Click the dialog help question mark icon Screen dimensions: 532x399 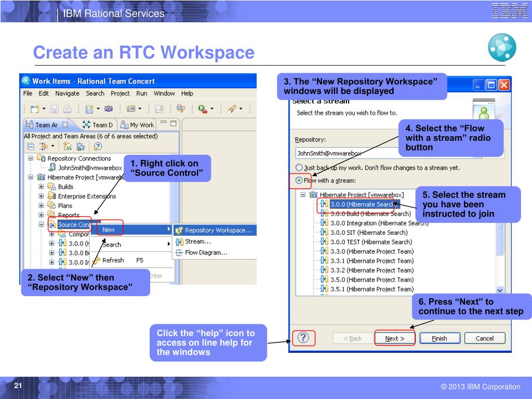pos(303,338)
